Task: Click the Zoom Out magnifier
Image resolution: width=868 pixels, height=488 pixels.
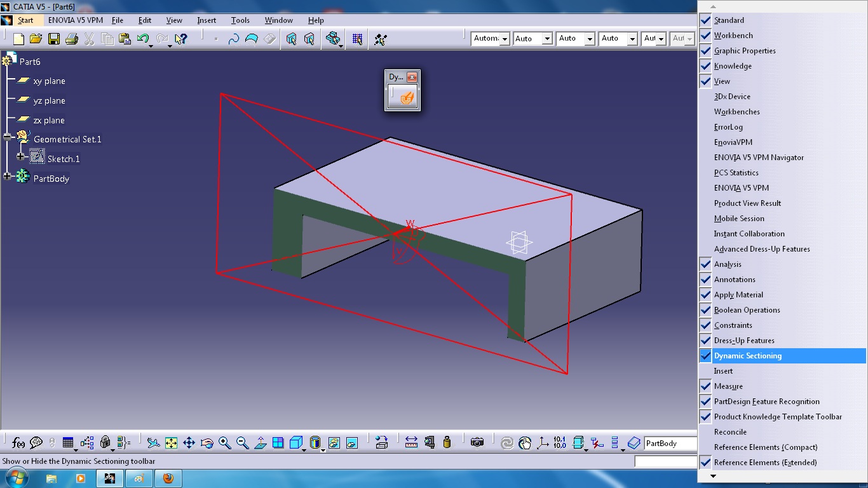Action: 242,443
